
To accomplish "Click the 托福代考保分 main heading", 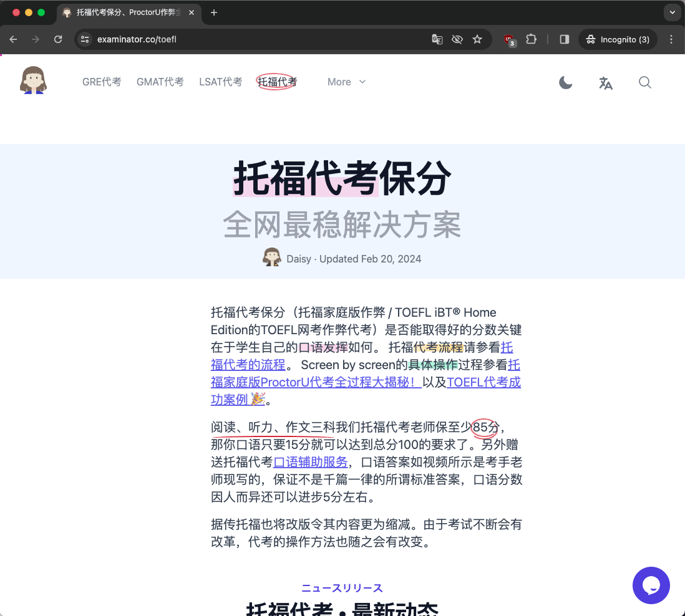I will coord(342,178).
